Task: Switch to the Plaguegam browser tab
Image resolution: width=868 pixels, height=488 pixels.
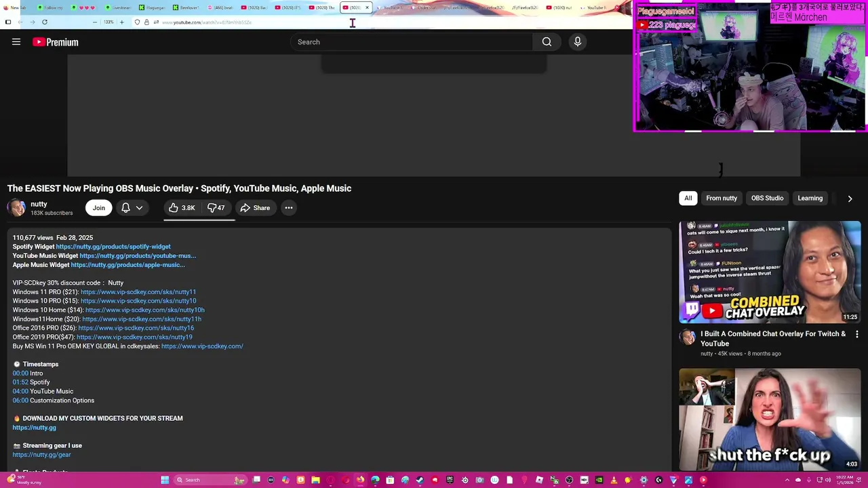Action: 153,7
